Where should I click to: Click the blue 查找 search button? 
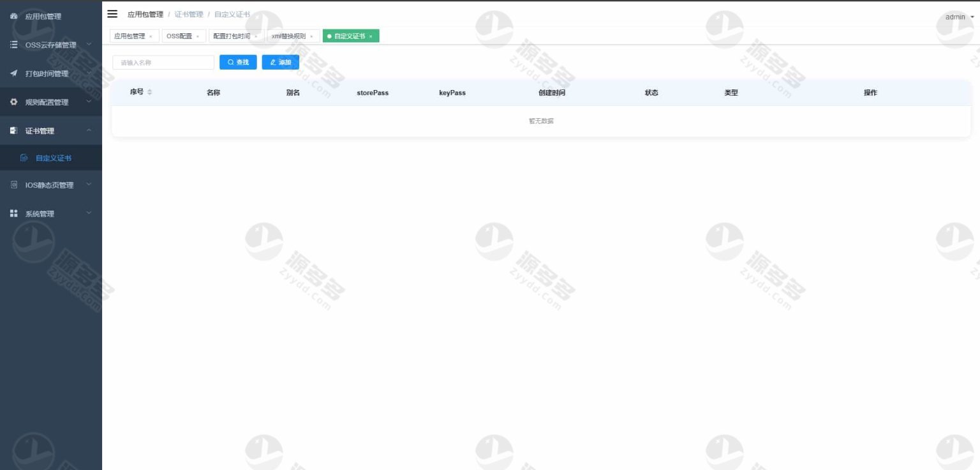point(238,62)
